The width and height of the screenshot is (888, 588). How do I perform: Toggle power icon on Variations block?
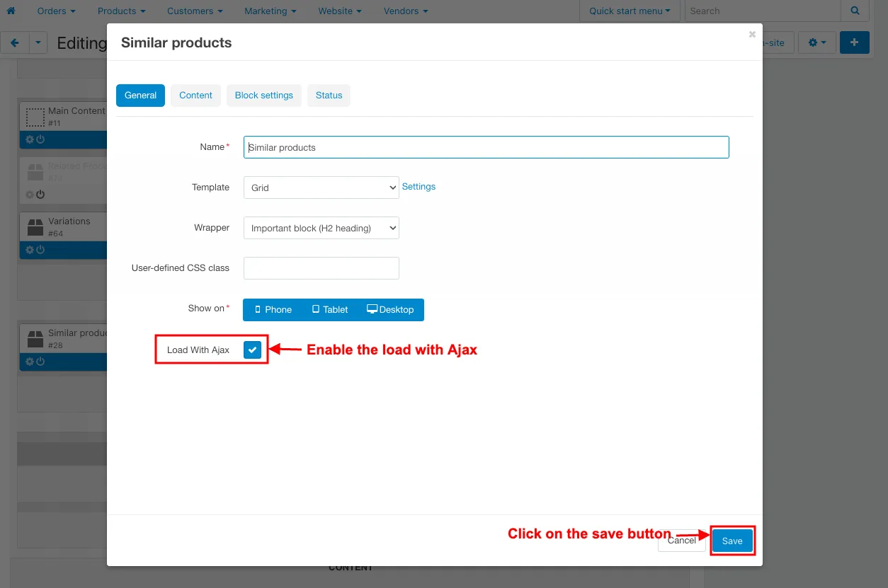pyautogui.click(x=40, y=250)
